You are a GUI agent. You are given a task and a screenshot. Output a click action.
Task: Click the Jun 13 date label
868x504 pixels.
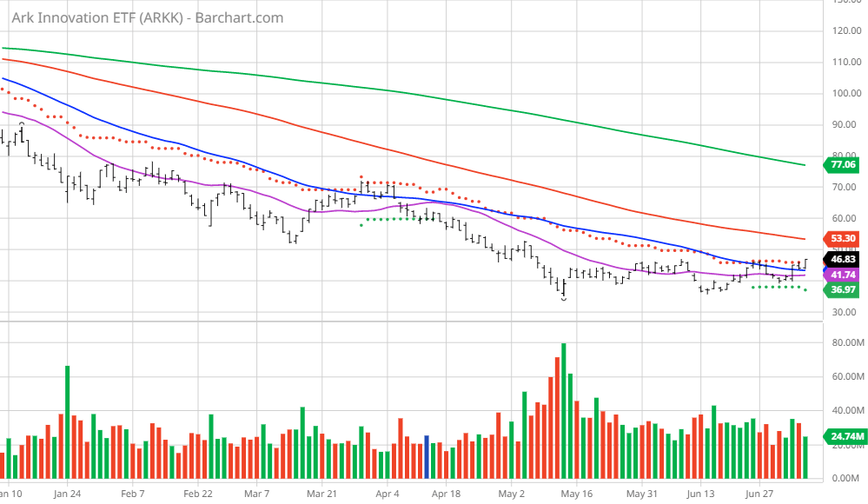701,494
